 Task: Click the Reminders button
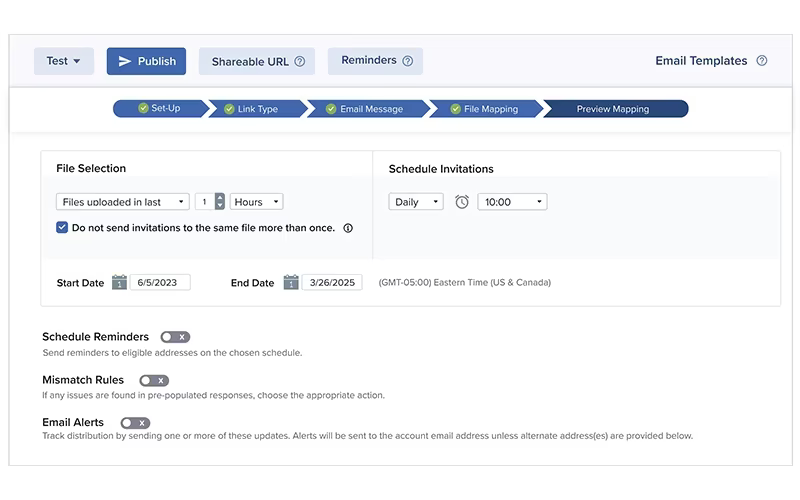click(376, 61)
